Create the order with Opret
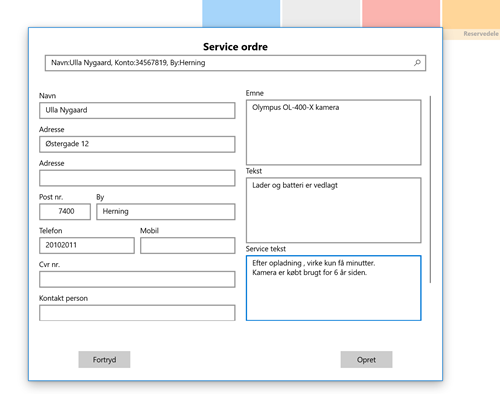This screenshot has width=500, height=394. pyautogui.click(x=366, y=360)
